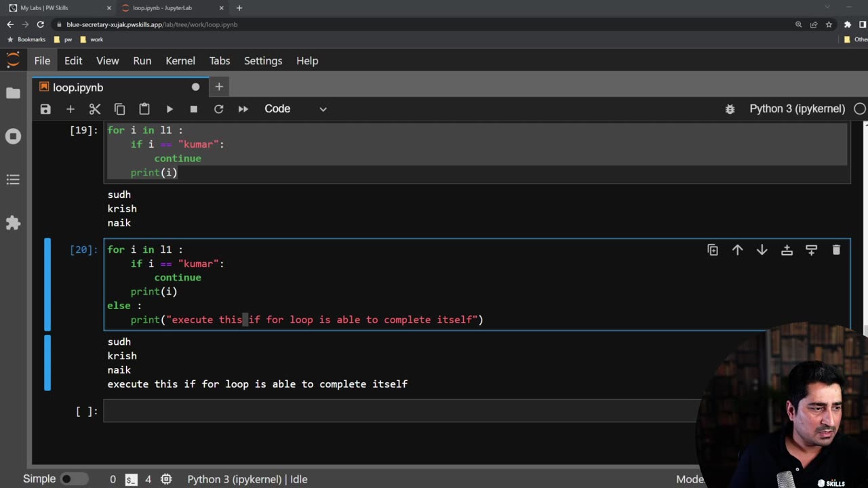The height and width of the screenshot is (488, 868).
Task: Open the Table of Contents sidebar icon
Action: point(13,180)
